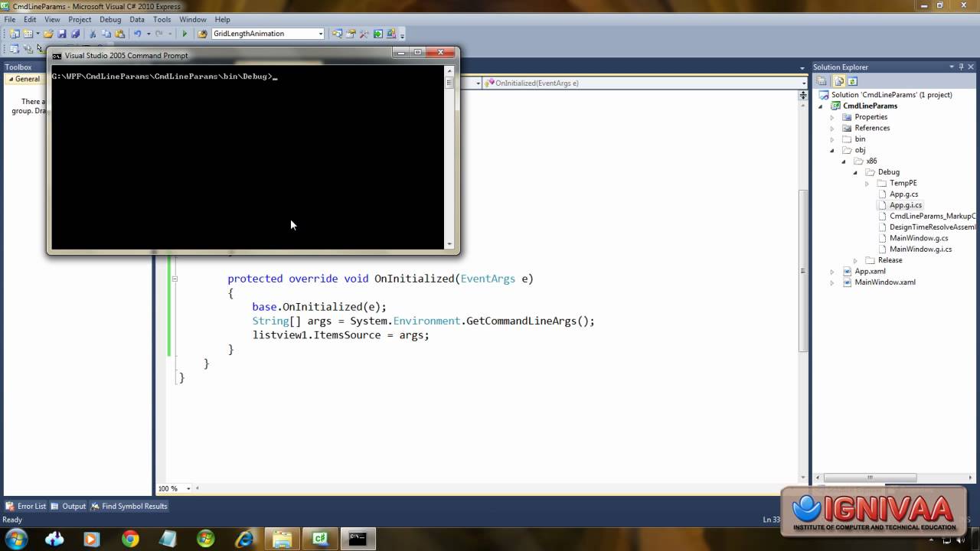Click the Save toolbar icon

pos(62,34)
